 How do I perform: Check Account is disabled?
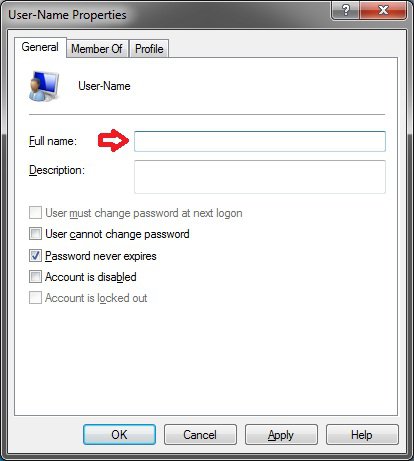(x=35, y=277)
